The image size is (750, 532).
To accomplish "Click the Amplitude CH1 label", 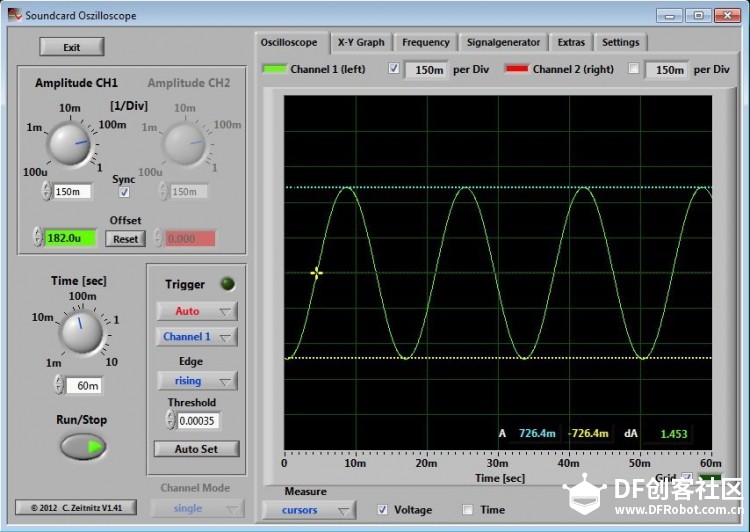I will (x=77, y=83).
